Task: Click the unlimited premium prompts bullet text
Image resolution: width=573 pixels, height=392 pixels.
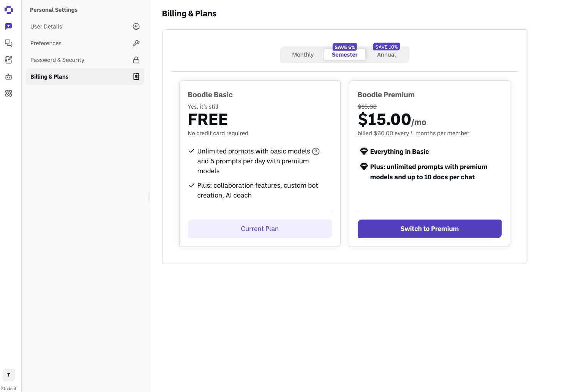Action: [429, 172]
